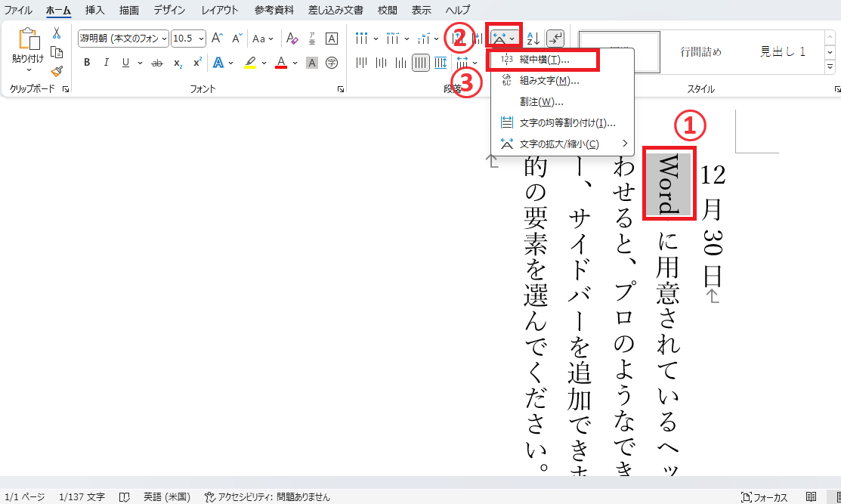Click the enclosed character (囲い文字) icon
This screenshot has width=841, height=504.
click(x=331, y=63)
